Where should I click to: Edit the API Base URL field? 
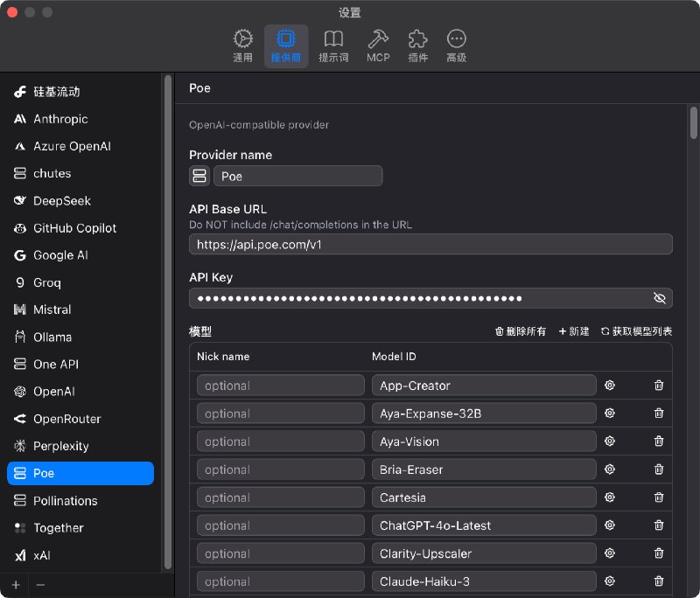click(430, 245)
